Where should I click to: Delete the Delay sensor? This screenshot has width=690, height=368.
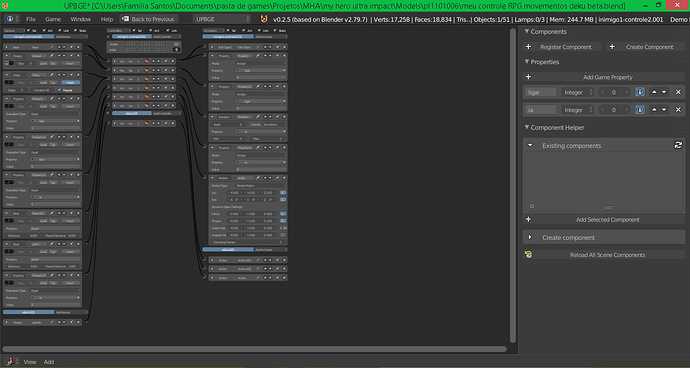(x=78, y=75)
